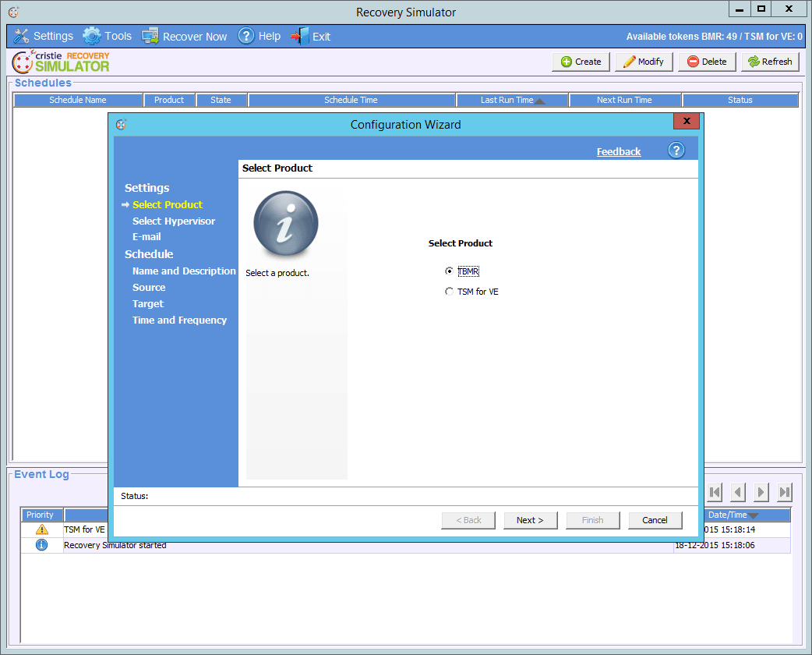Sort schedules by Status column
This screenshot has width=812, height=655.
tap(740, 100)
